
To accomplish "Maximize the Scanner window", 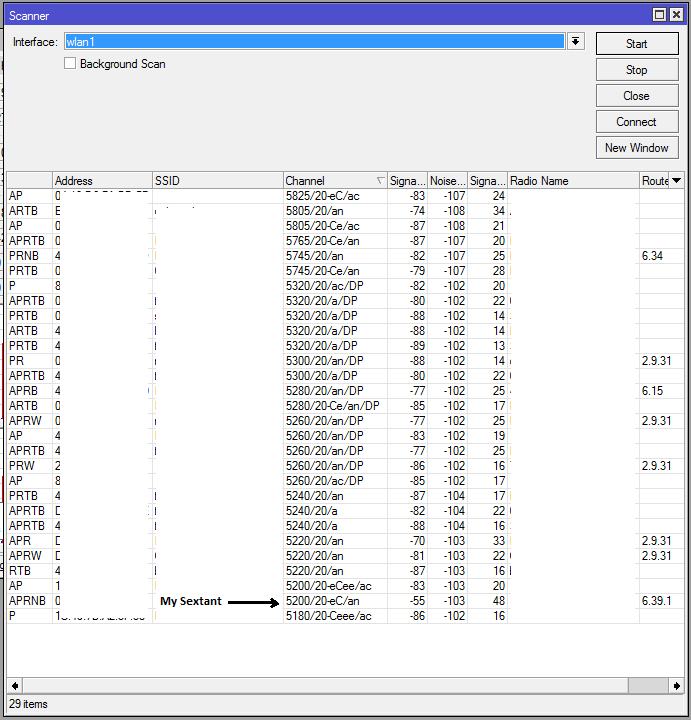I will pyautogui.click(x=659, y=15).
